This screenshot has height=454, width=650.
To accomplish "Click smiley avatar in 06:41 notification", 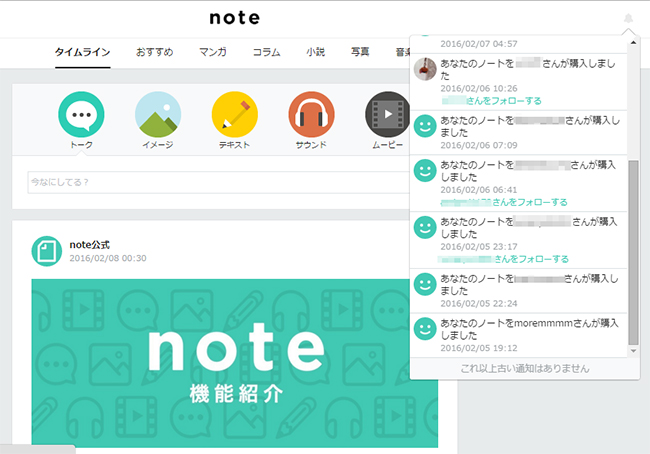I will pos(425,170).
